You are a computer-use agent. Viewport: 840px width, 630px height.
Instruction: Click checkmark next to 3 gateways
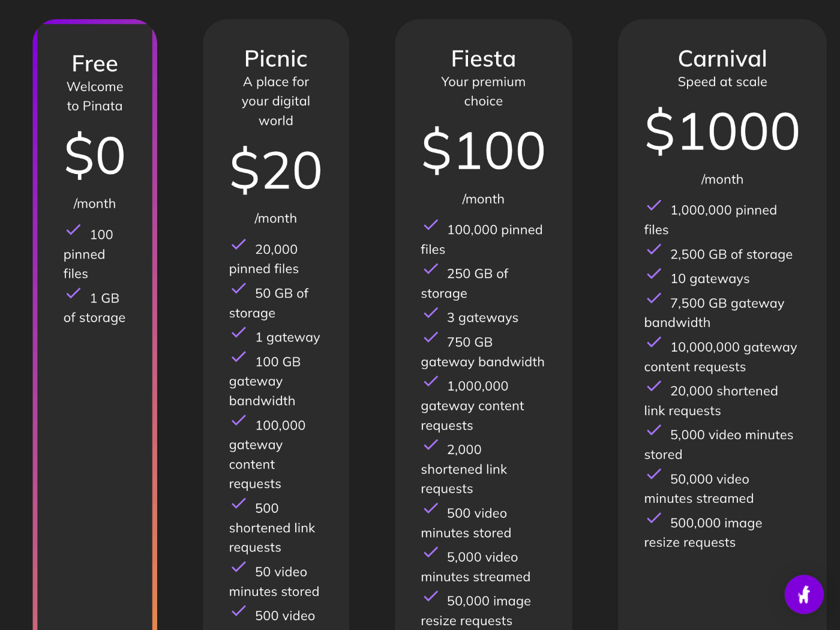[431, 313]
